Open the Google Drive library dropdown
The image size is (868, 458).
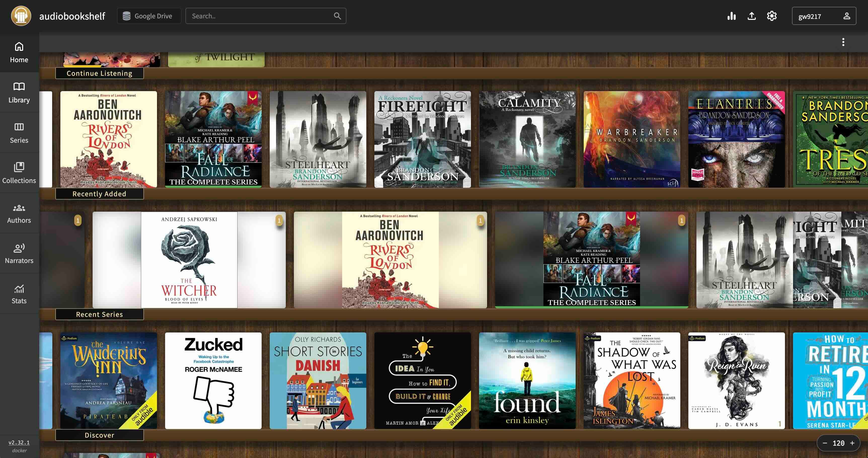point(149,16)
